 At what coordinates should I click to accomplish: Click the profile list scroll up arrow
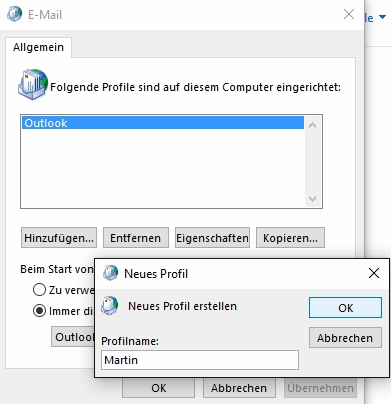312,125
